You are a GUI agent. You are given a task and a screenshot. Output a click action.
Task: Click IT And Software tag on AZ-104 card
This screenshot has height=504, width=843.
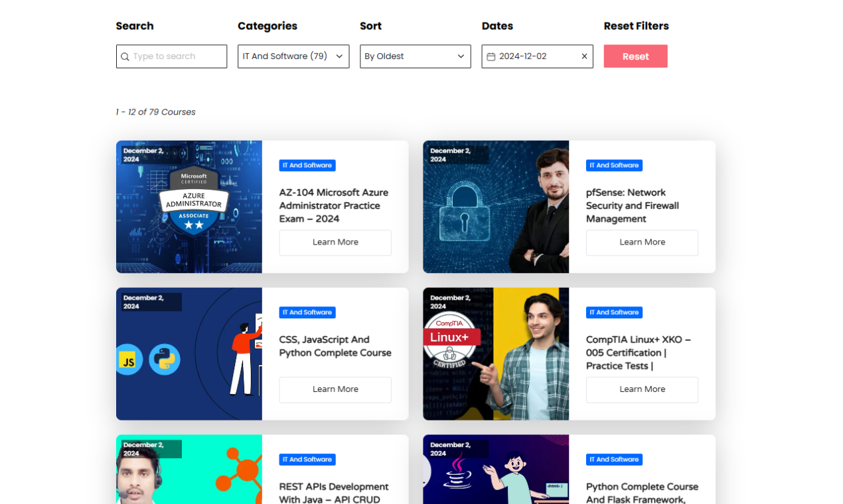click(x=307, y=166)
